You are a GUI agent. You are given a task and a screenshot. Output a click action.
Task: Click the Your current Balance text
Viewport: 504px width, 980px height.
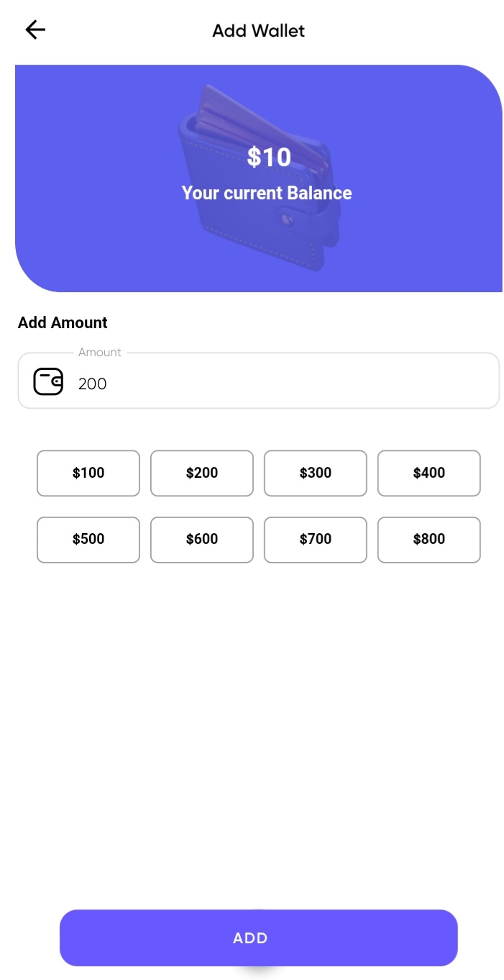(x=267, y=193)
